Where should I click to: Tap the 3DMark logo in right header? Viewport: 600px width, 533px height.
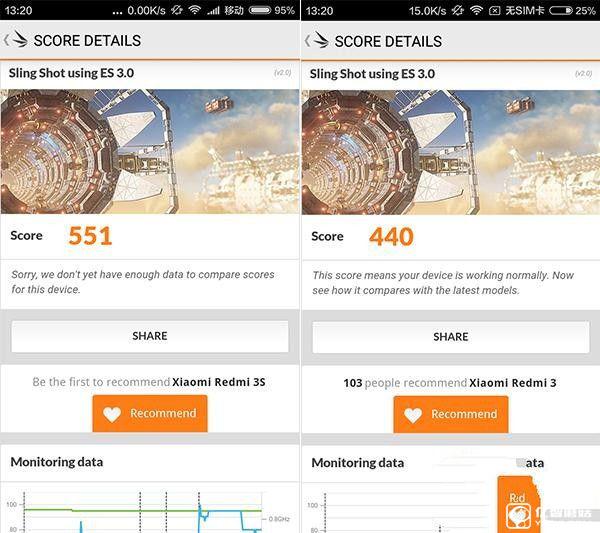pos(321,40)
